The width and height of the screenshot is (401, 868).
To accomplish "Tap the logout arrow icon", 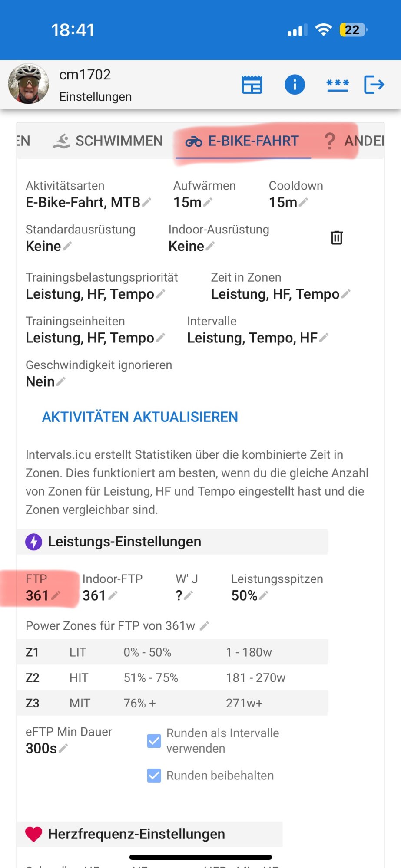I will coord(374,85).
